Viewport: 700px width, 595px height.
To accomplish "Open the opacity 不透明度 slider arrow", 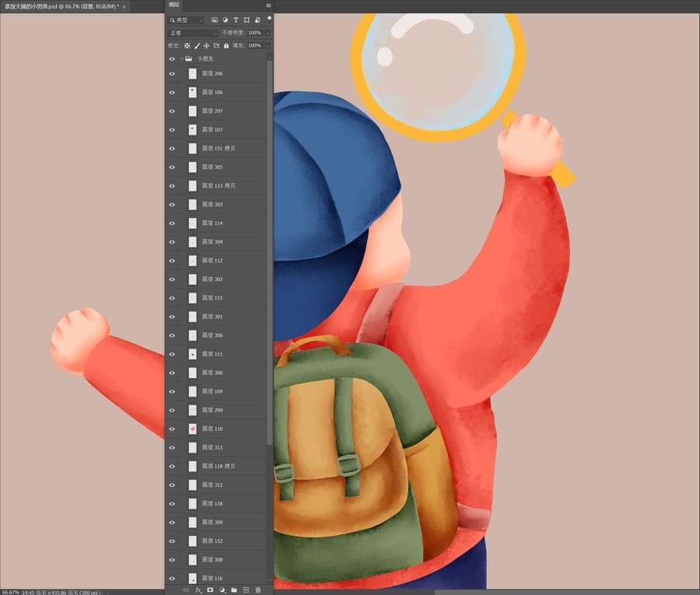I will click(268, 33).
